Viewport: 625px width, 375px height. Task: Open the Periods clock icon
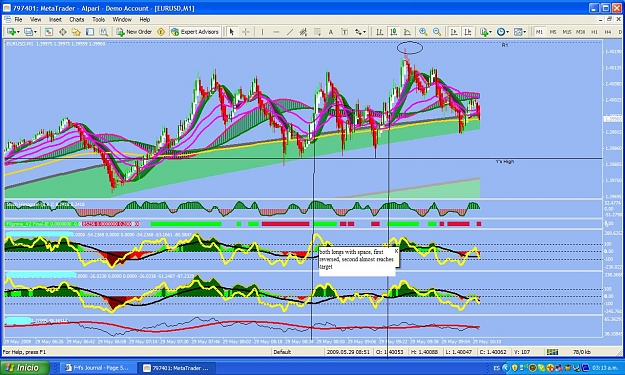click(501, 32)
